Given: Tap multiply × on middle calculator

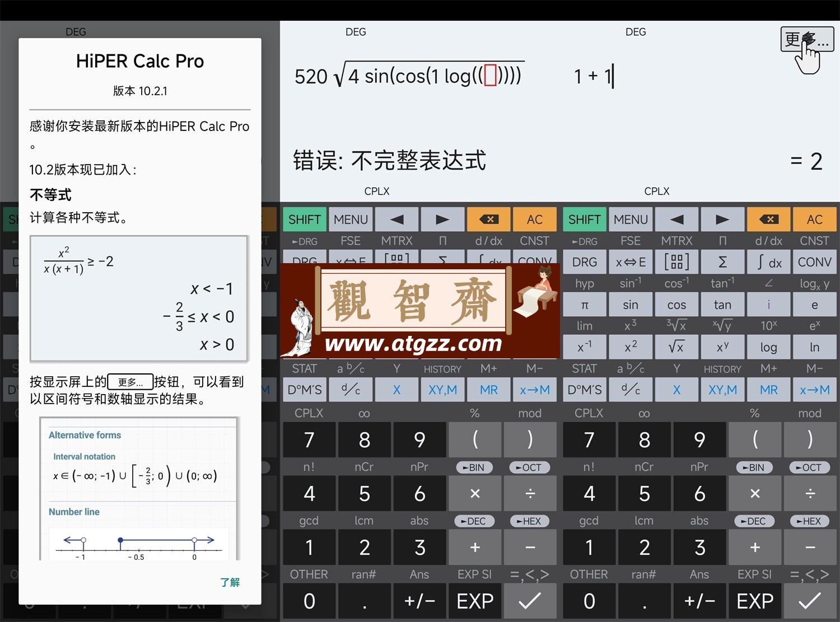Looking at the screenshot, I should tap(475, 493).
